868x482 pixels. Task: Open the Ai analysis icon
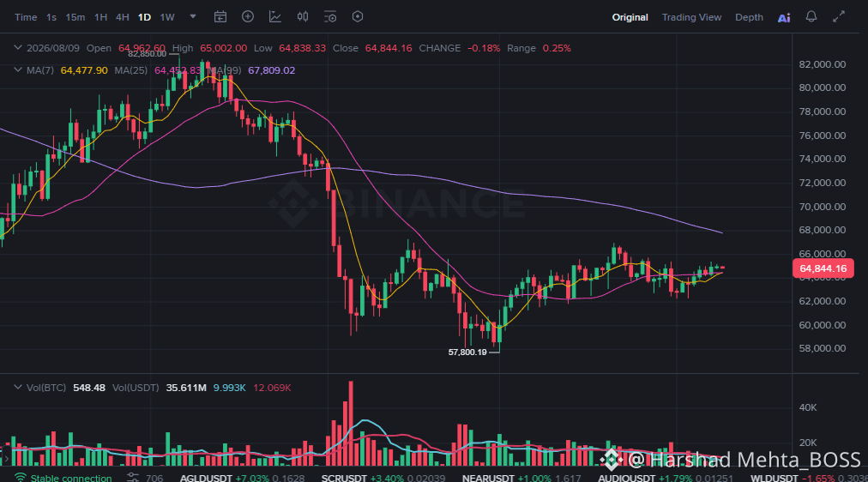coord(784,18)
